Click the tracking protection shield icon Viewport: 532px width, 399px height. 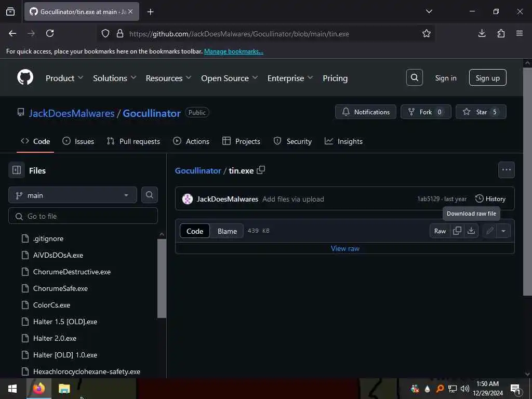click(105, 33)
